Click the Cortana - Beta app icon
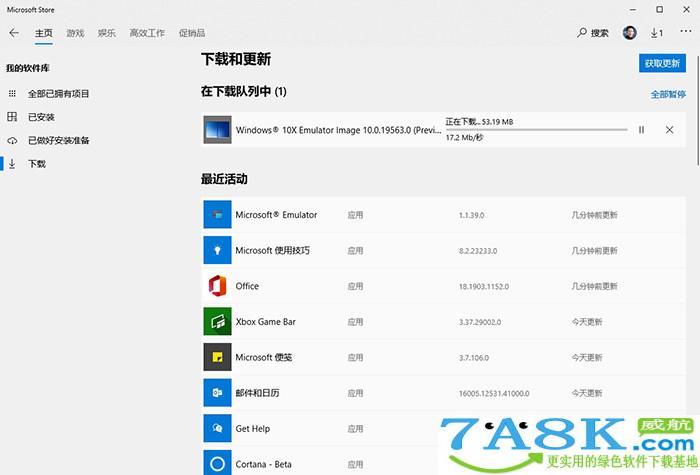This screenshot has height=475, width=700. pos(217,463)
